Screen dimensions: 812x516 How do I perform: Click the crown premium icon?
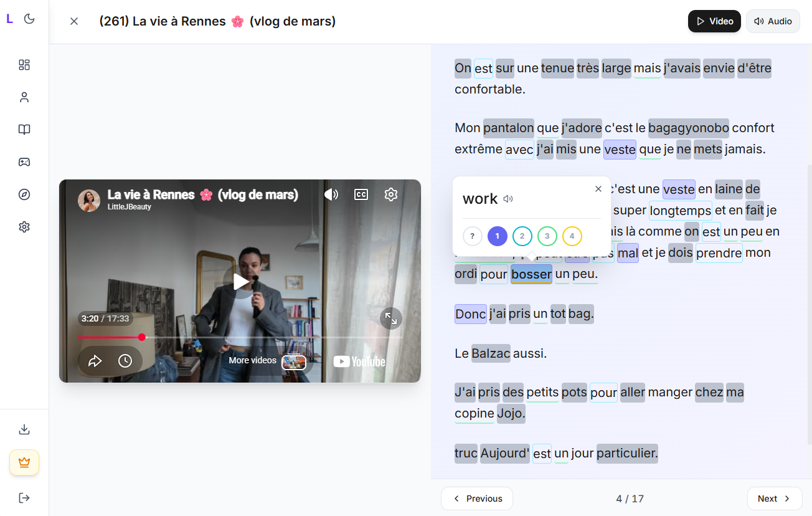[24, 462]
